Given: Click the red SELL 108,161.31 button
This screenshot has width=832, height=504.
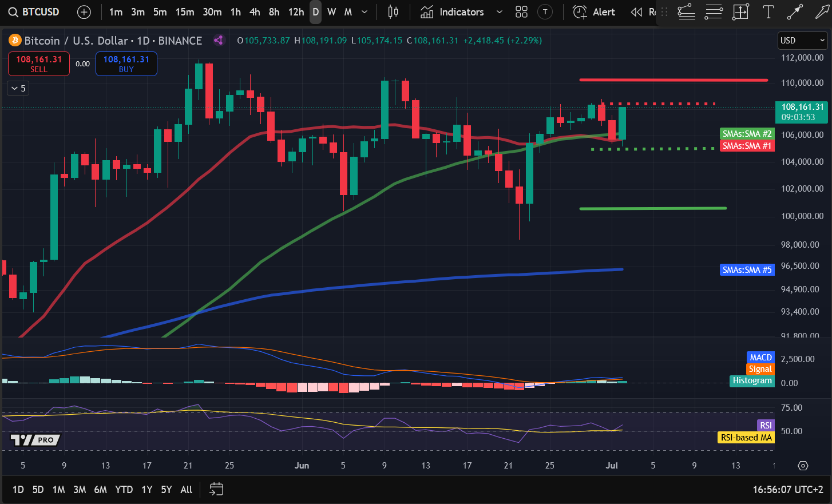Looking at the screenshot, I should point(39,64).
